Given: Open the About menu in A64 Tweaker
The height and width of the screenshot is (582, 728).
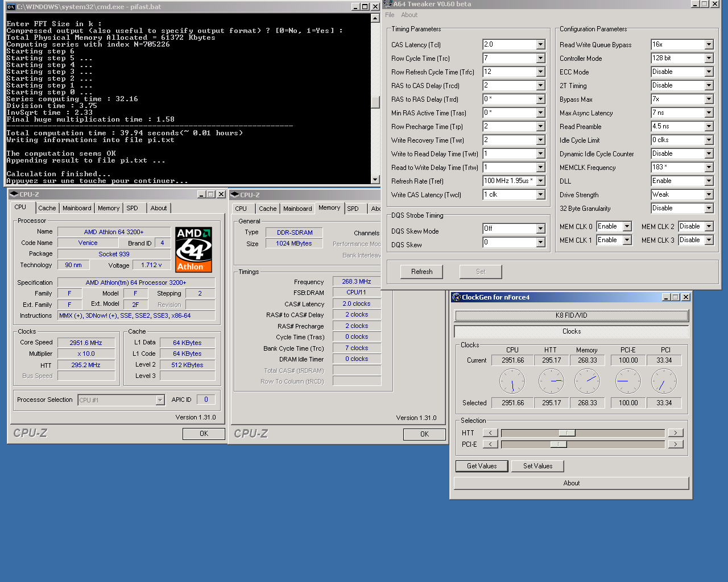Looking at the screenshot, I should tap(409, 15).
